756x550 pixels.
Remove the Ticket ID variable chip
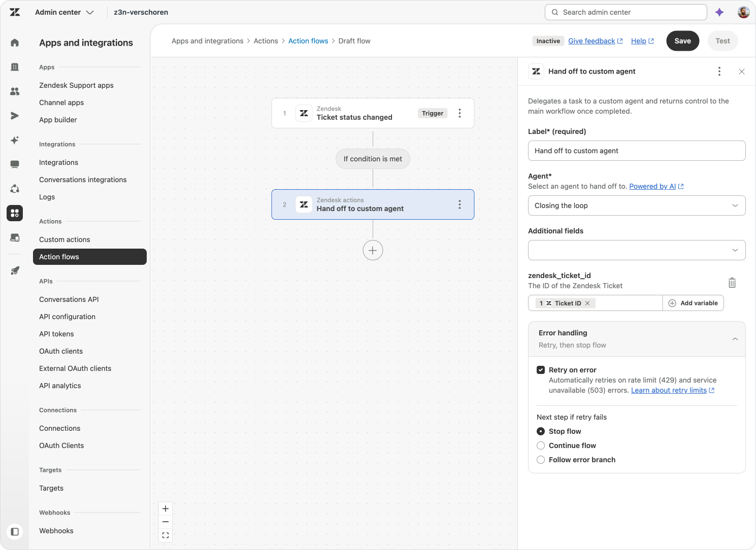(587, 303)
